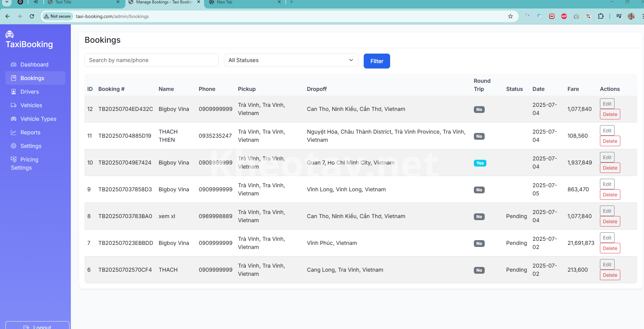Bookmark page with star icon

click(x=510, y=16)
